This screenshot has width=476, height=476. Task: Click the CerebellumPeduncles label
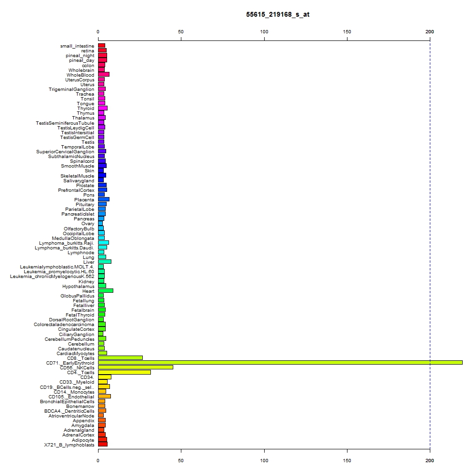(69, 339)
